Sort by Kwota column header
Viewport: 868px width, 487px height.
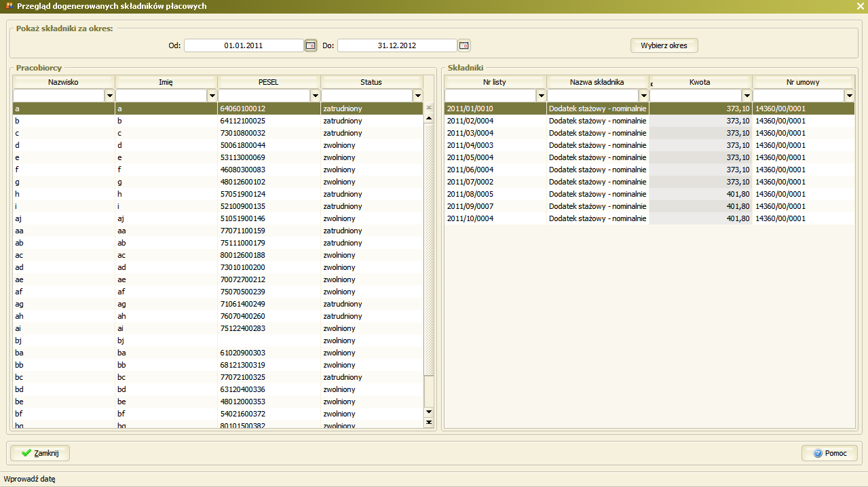701,82
